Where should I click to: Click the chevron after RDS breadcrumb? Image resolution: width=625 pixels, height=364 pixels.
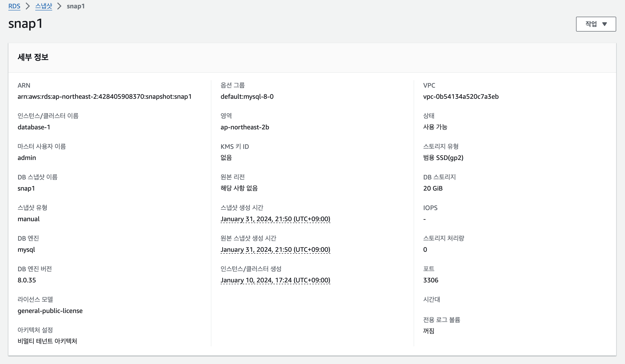[28, 6]
